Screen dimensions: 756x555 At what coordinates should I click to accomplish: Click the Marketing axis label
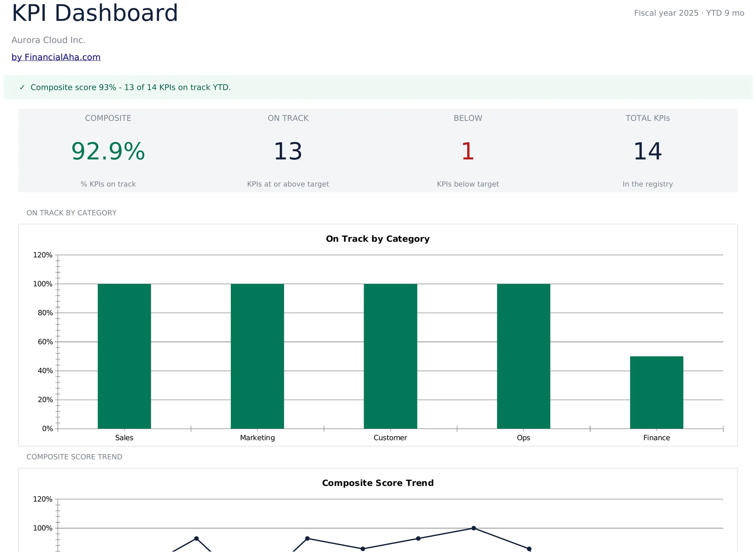point(257,438)
